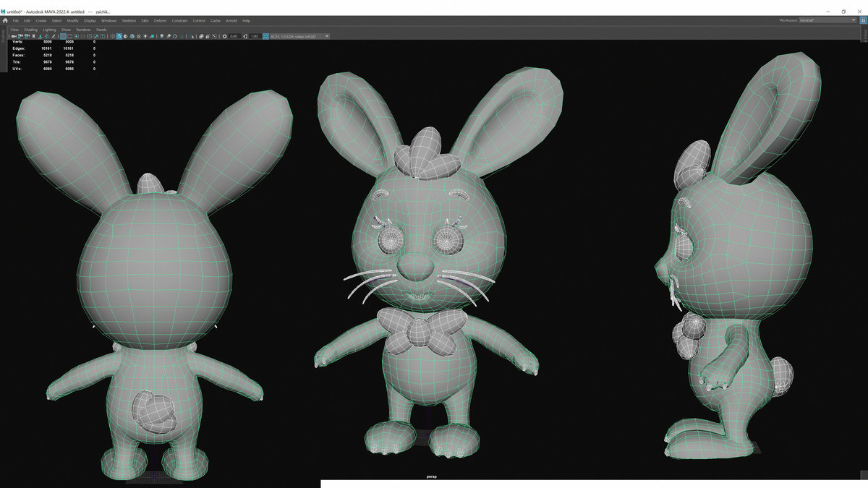
Task: Click the persp camera label
Action: [x=432, y=476]
